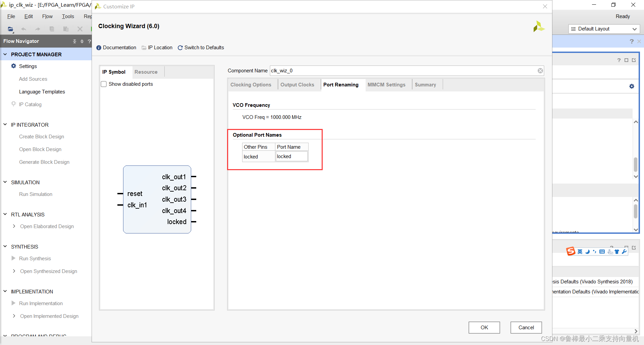The height and width of the screenshot is (345, 644).
Task: Collapse the IP INTEGRATOR section
Action: coord(5,125)
